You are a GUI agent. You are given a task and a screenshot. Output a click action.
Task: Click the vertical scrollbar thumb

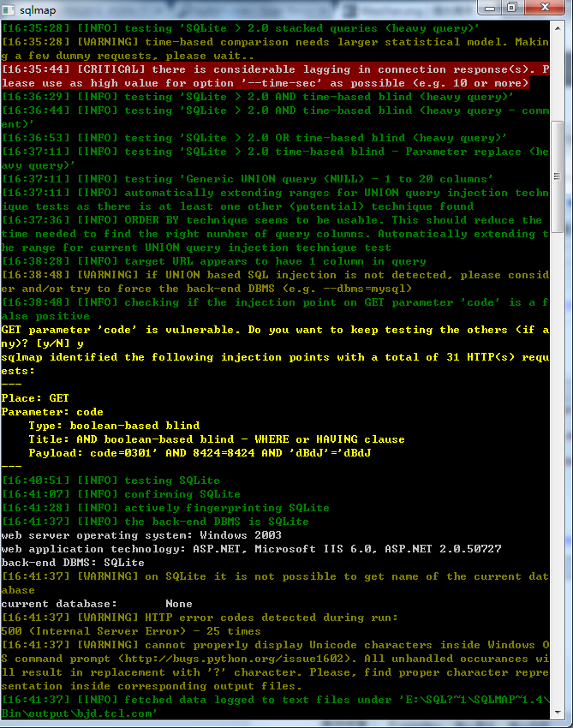558,176
